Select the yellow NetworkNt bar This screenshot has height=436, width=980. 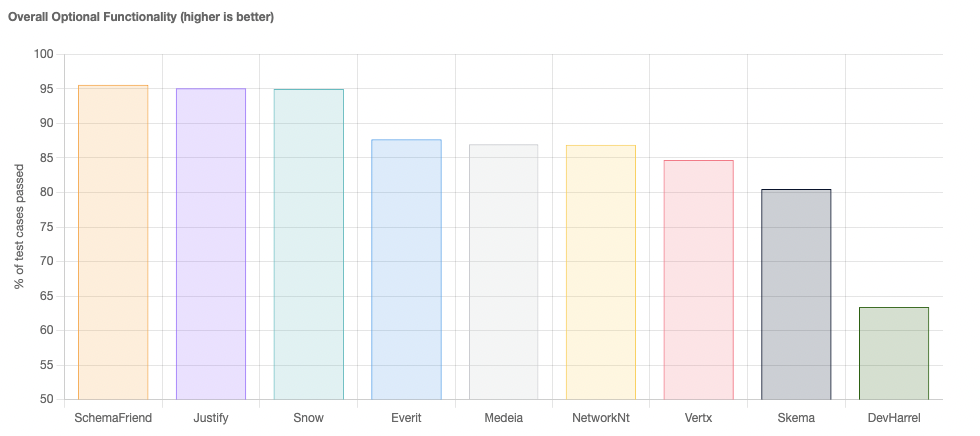[x=601, y=272]
